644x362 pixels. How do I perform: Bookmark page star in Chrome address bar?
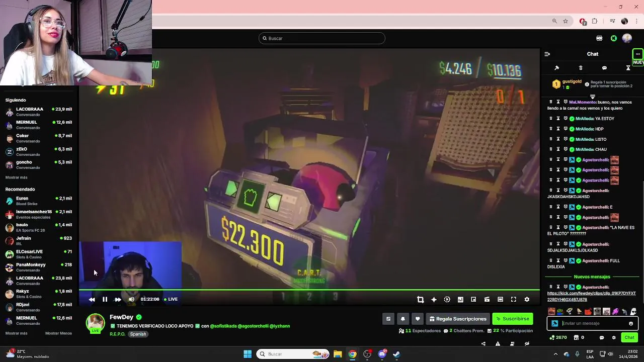566,21
